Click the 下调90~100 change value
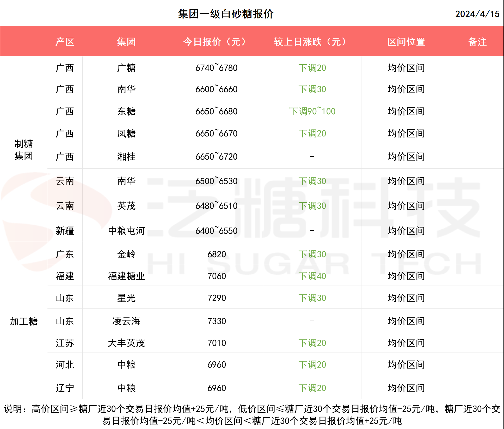504x429 pixels. [x=312, y=111]
